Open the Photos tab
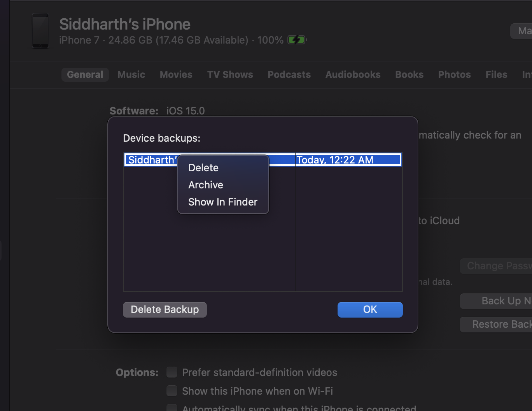This screenshot has height=411, width=532. click(455, 74)
